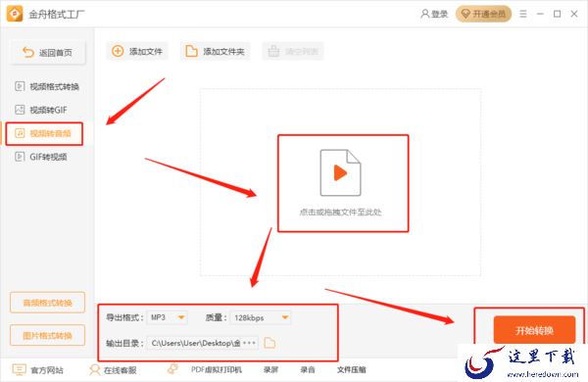This screenshot has height=382, width=588.
Task: Click the 点击或拖拽文件至此处 text
Action: click(x=340, y=213)
